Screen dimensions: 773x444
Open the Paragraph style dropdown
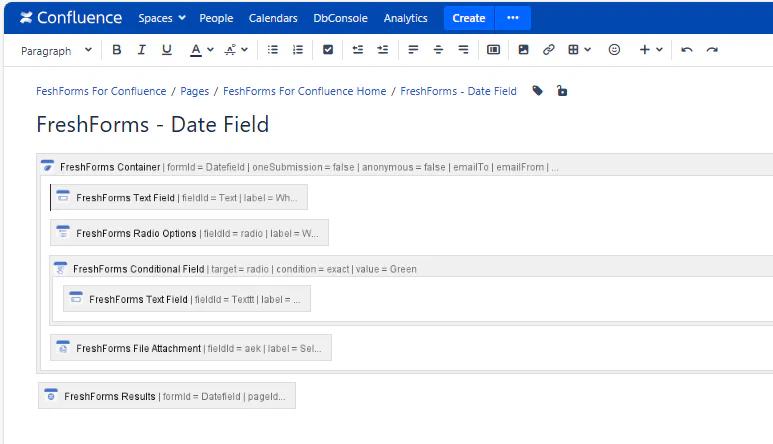click(x=56, y=50)
